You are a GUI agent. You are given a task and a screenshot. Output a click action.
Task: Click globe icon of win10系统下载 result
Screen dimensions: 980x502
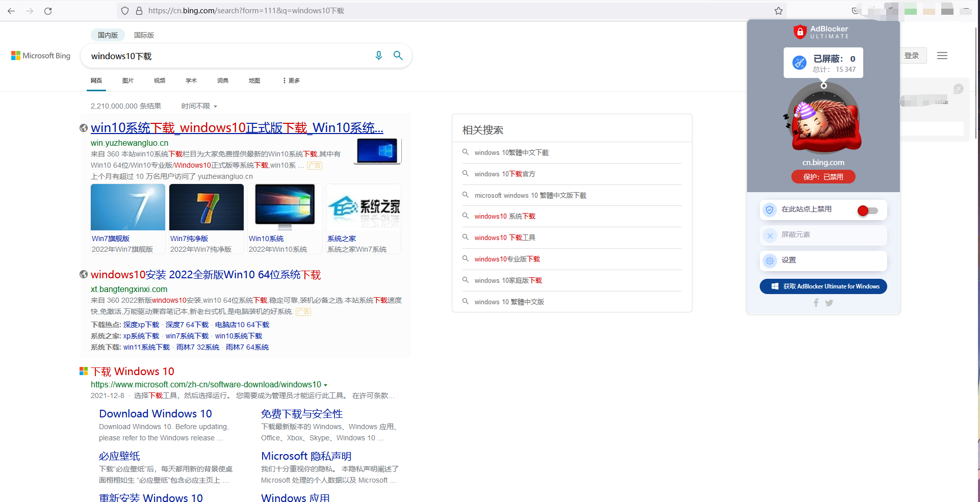coord(84,128)
